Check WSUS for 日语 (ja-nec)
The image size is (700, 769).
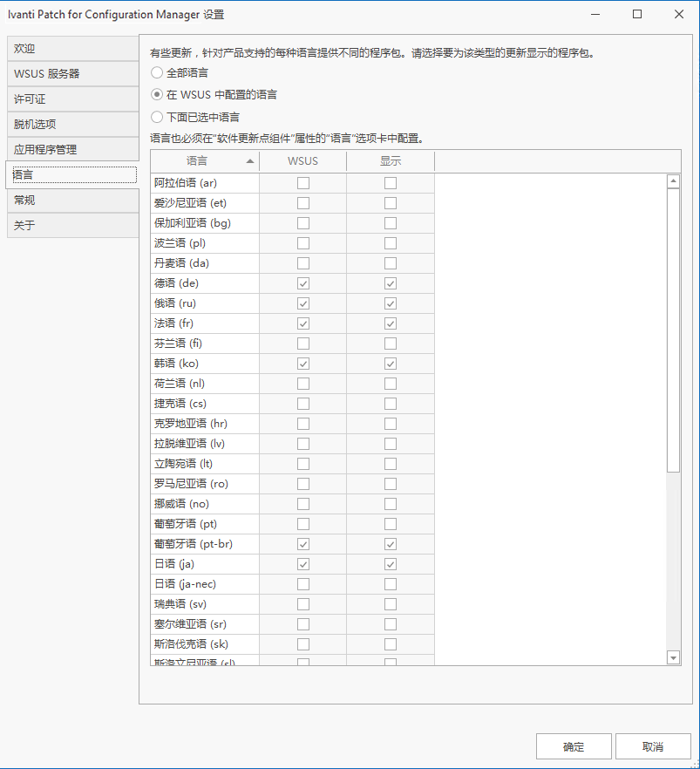(x=303, y=584)
